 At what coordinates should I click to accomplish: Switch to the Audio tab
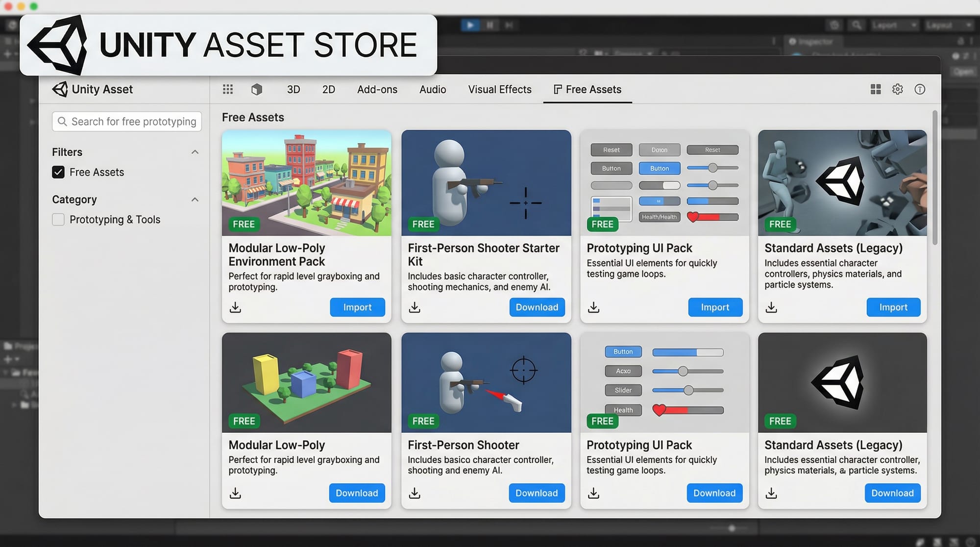(432, 89)
